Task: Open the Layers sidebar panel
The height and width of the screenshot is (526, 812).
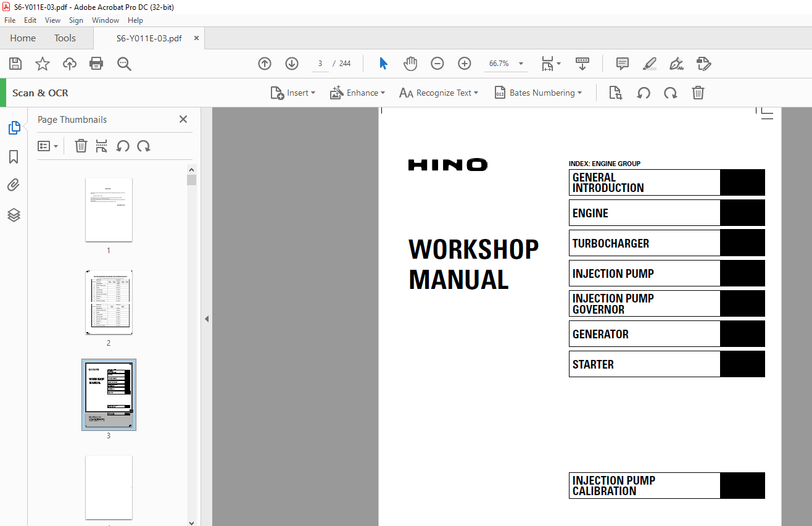Action: [14, 215]
